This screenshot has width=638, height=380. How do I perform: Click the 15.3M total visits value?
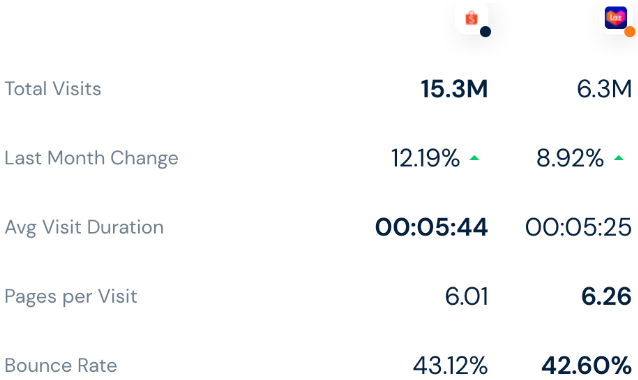(x=454, y=89)
